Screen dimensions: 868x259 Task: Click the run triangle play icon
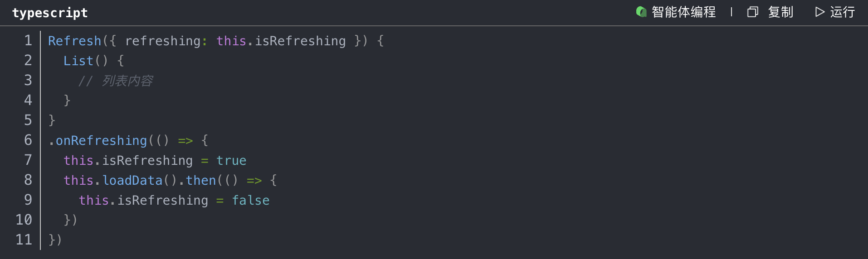819,12
